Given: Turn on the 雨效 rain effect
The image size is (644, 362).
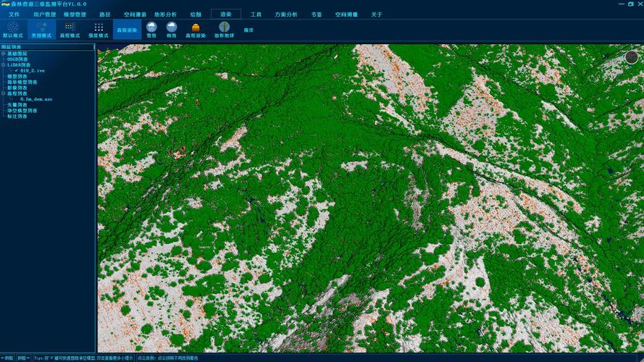Looking at the screenshot, I should click(172, 29).
